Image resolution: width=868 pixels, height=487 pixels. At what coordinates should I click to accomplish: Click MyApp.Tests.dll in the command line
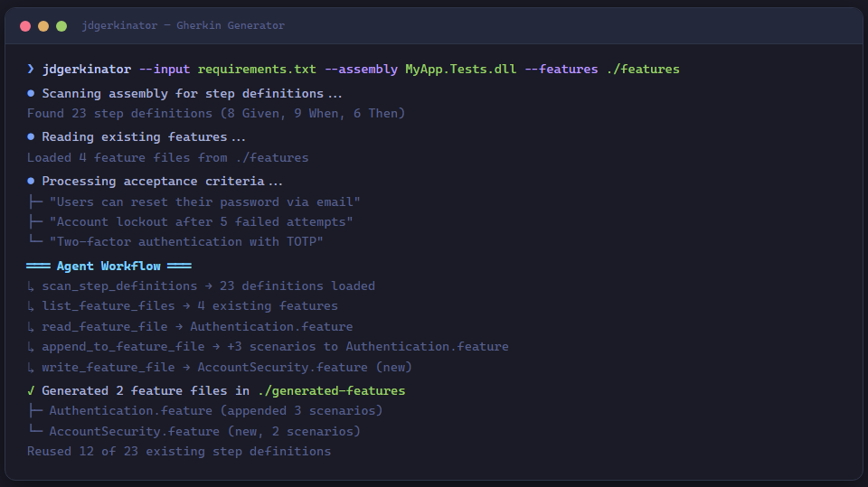coord(460,69)
